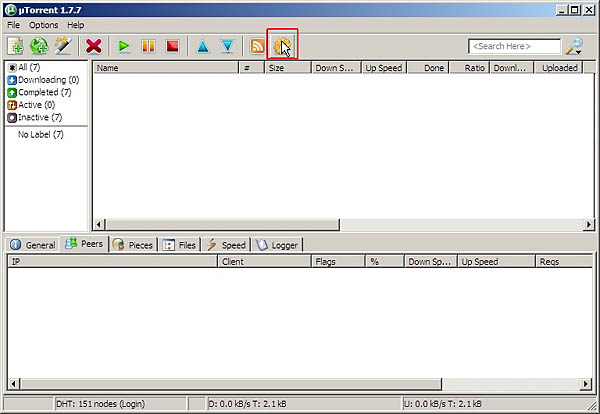Click the µTorrent title bar logo icon
Screen dimensions: 600x414
[x=11, y=10]
